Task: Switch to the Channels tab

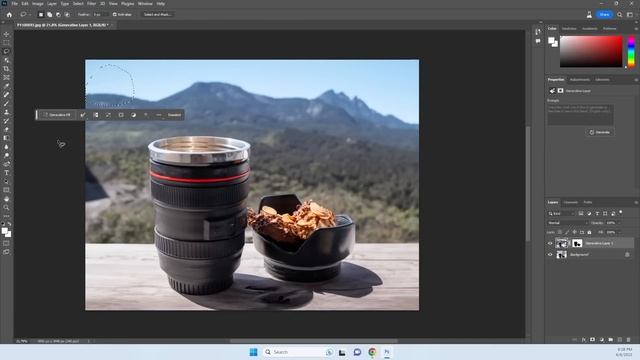Action: coord(571,202)
